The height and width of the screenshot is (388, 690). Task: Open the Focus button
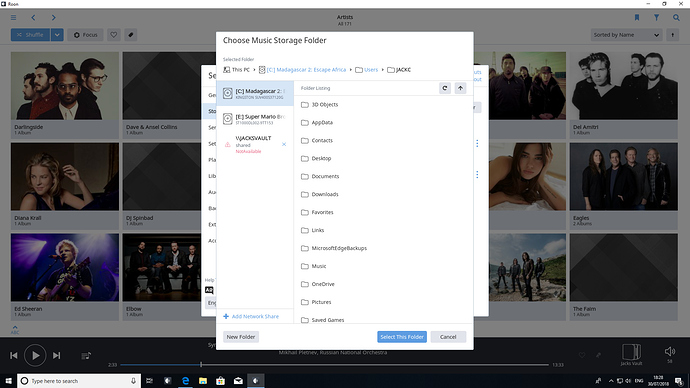[x=85, y=35]
